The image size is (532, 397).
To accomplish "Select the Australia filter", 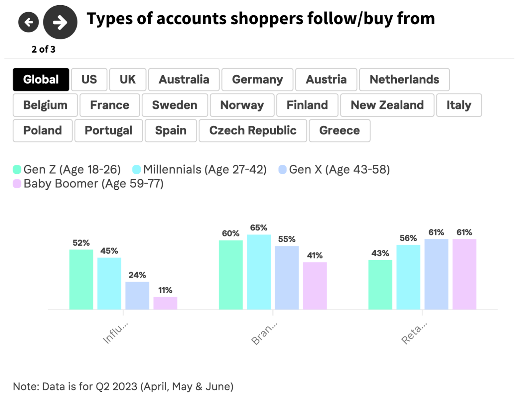I will pos(184,79).
